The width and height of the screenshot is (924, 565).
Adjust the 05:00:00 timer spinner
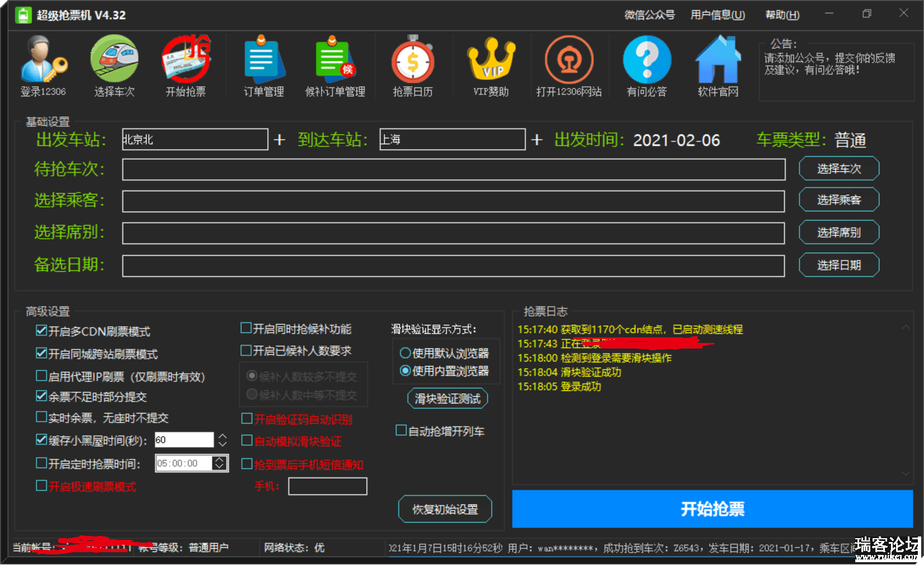pos(220,463)
